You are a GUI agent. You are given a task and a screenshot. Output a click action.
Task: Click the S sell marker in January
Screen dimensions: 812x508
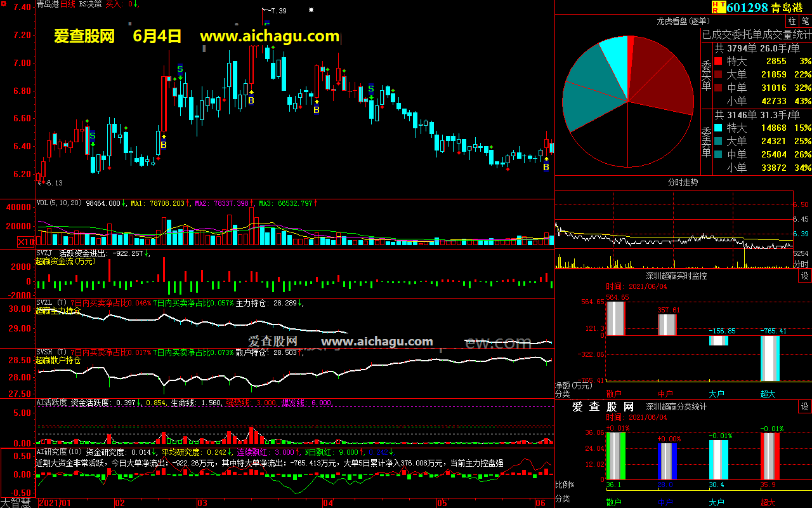click(x=93, y=136)
